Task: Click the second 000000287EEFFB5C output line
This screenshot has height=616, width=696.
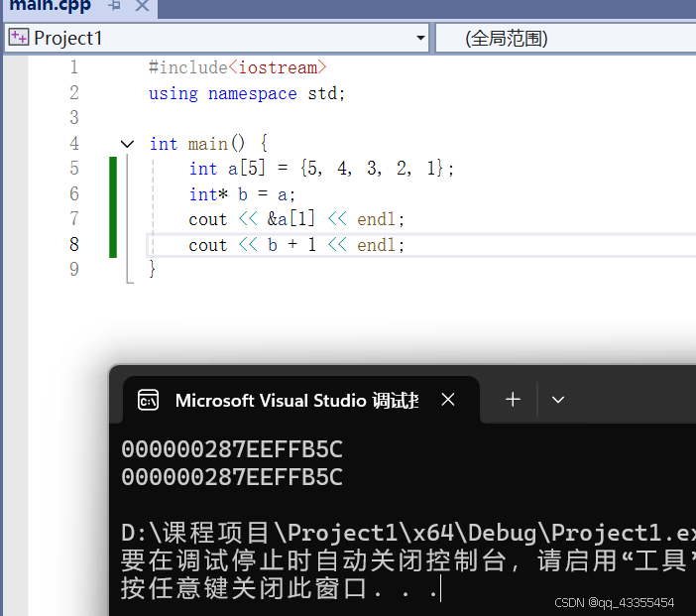Action: pos(232,477)
